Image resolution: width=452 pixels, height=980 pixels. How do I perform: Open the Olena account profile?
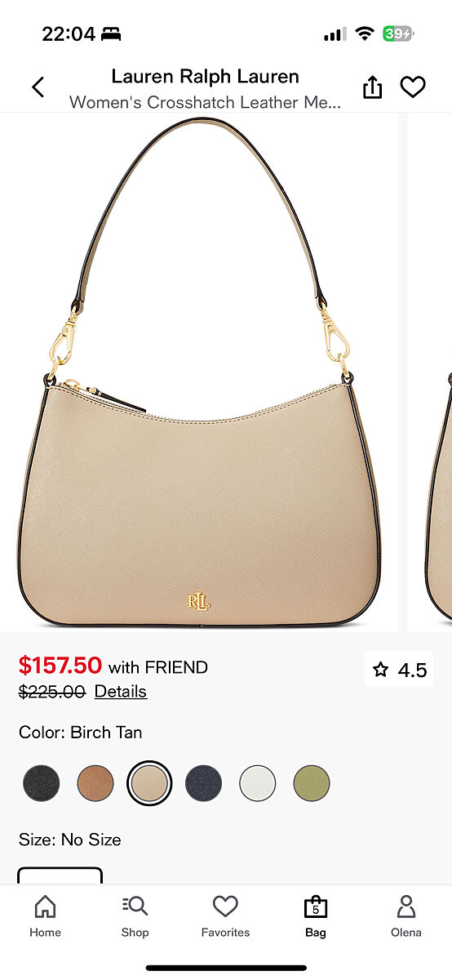(406, 915)
